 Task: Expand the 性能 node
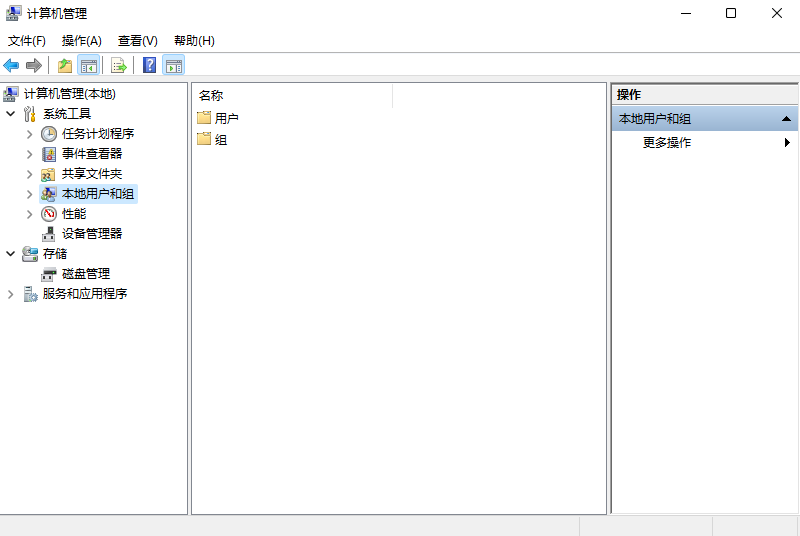(30, 214)
